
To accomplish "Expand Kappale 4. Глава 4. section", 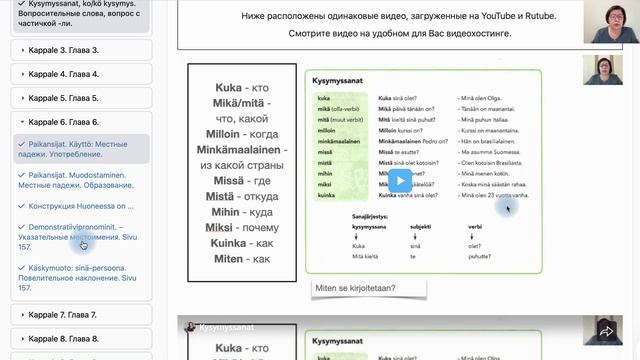I will pyautogui.click(x=81, y=74).
